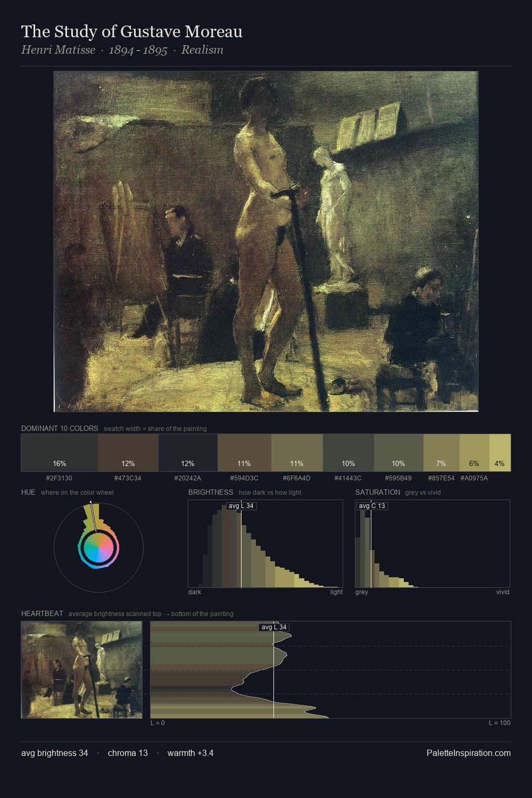This screenshot has height=798, width=532.
Task: Open the PaletteInspiration.com link
Action: pyautogui.click(x=469, y=753)
